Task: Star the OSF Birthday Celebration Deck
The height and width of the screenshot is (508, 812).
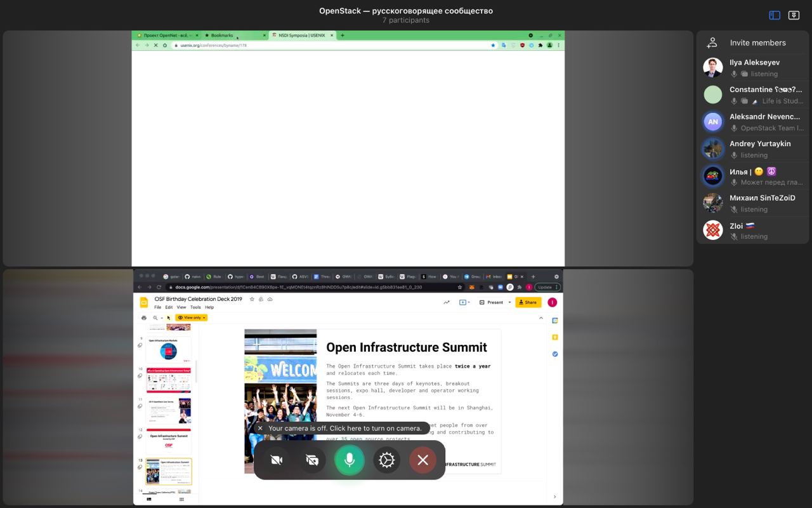Action: (252, 299)
